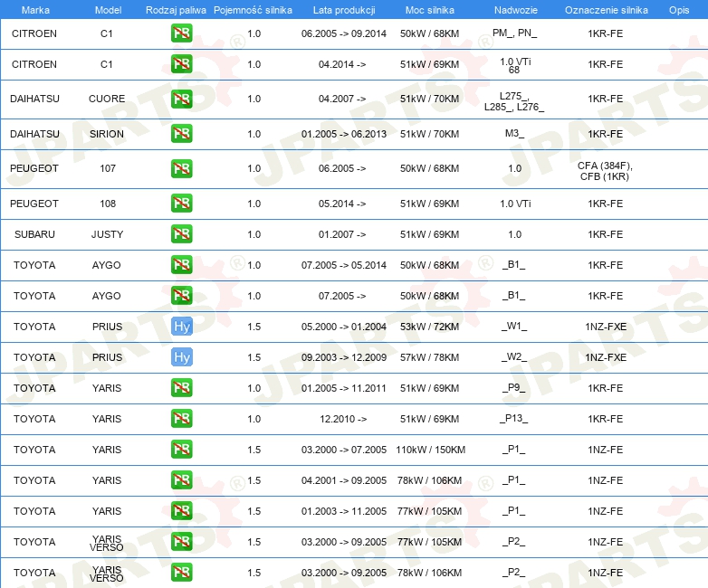The height and width of the screenshot is (588, 708).
Task: Click the Marka column header
Action: point(35,10)
